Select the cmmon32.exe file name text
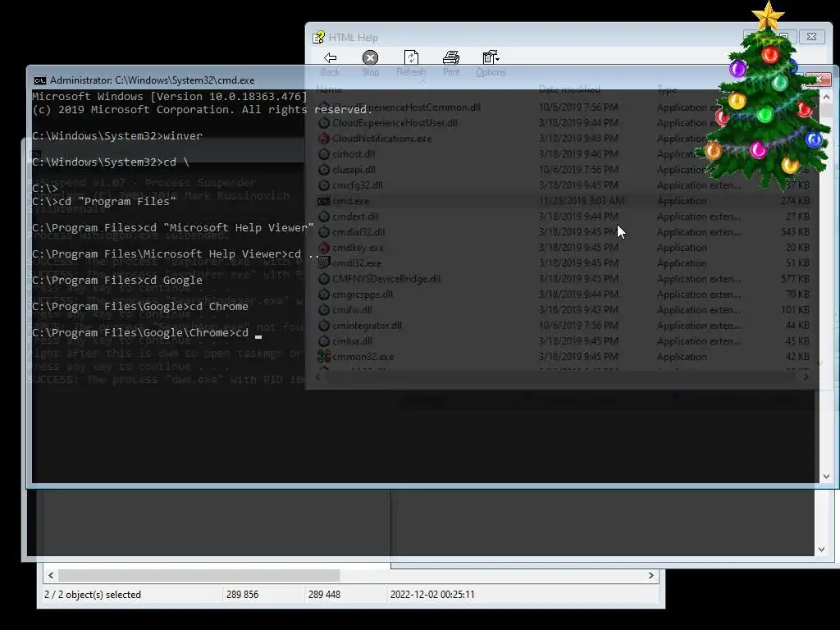The height and width of the screenshot is (630, 840). 363,356
